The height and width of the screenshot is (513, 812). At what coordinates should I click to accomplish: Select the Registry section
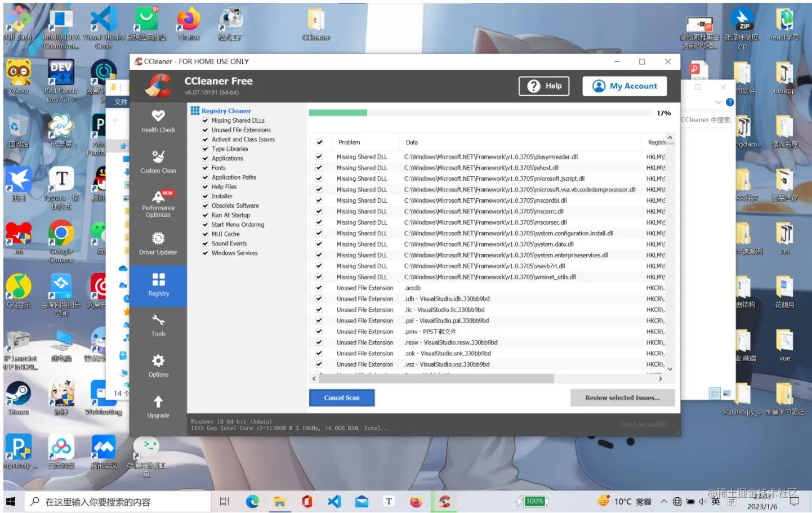pos(158,285)
